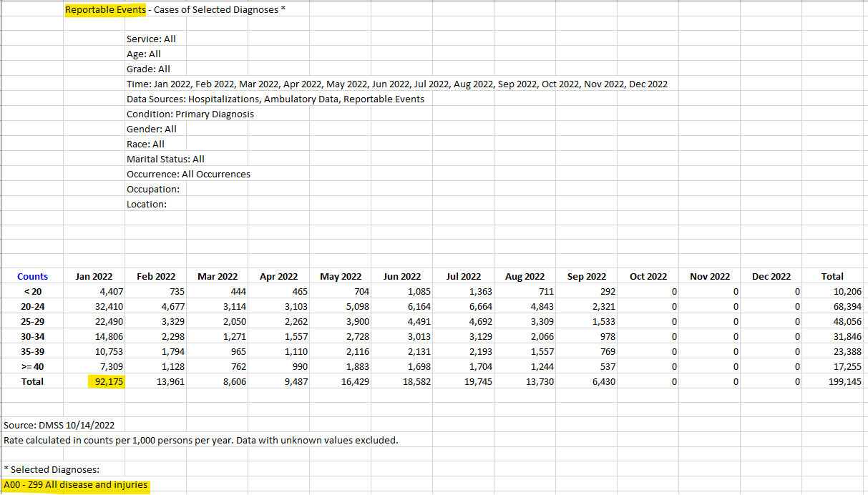Select the Age: All cell
868x495 pixels.
coord(144,54)
